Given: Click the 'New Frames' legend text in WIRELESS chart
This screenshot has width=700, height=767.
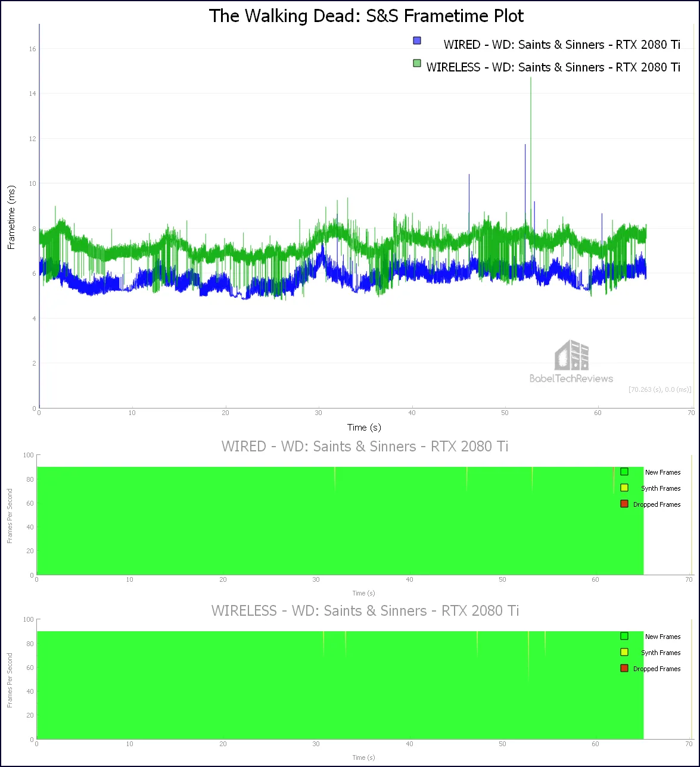Looking at the screenshot, I should (662, 637).
